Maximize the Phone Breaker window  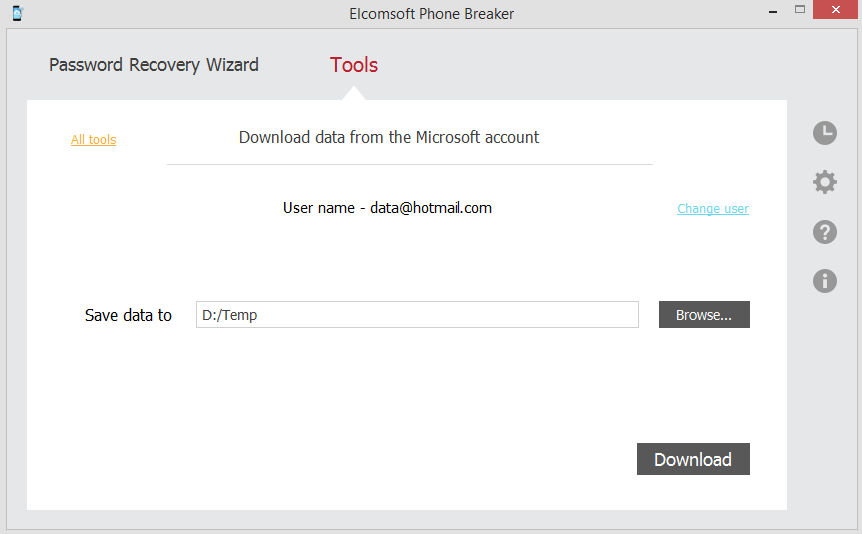coord(799,10)
